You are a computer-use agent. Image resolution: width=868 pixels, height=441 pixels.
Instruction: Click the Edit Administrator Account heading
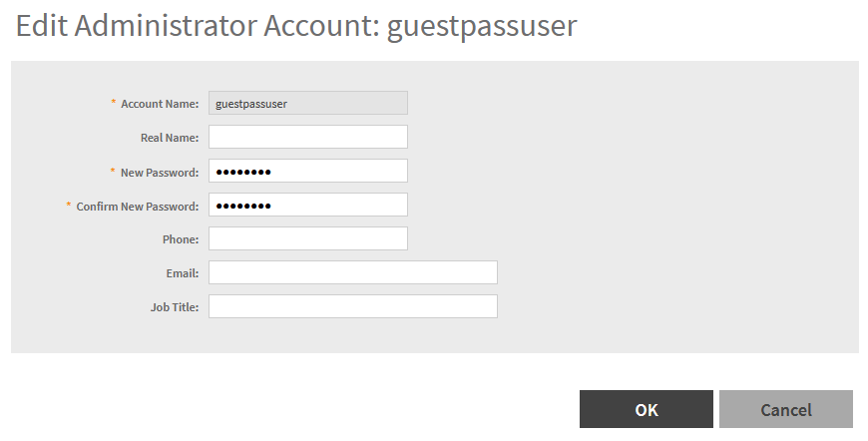pos(296,26)
